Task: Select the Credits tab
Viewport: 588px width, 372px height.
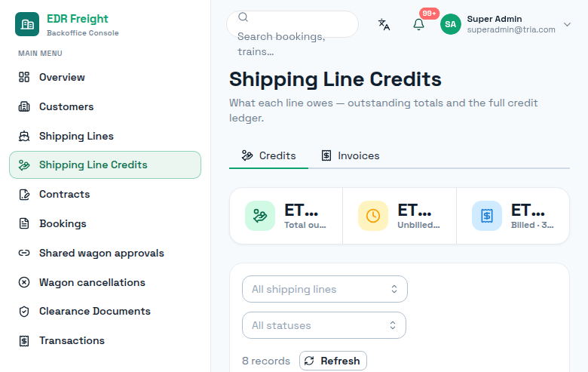Action: tap(268, 155)
